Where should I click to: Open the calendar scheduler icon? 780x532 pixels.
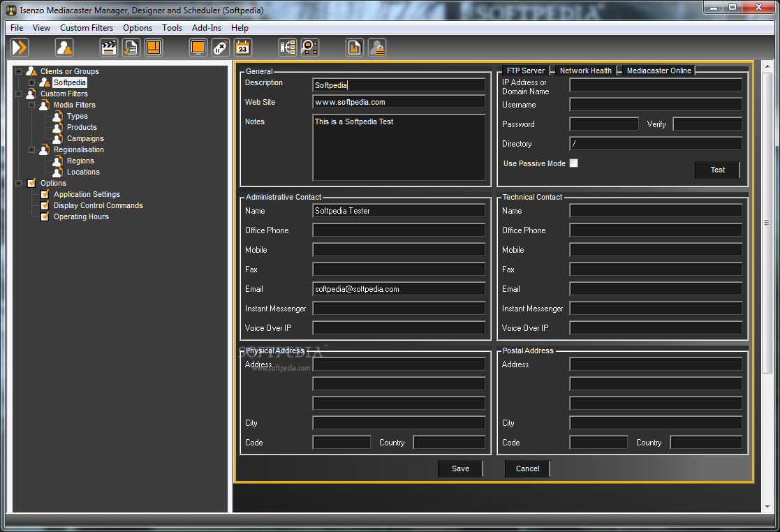(x=243, y=47)
